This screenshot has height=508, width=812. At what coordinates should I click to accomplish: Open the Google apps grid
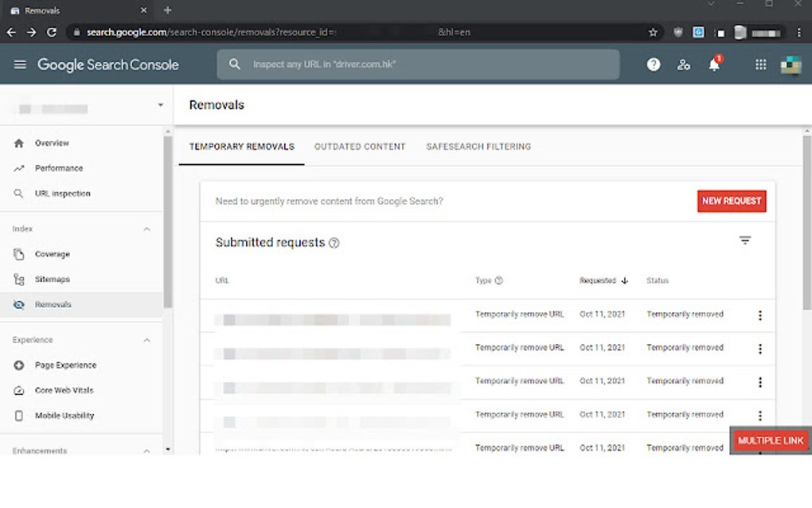pyautogui.click(x=760, y=64)
